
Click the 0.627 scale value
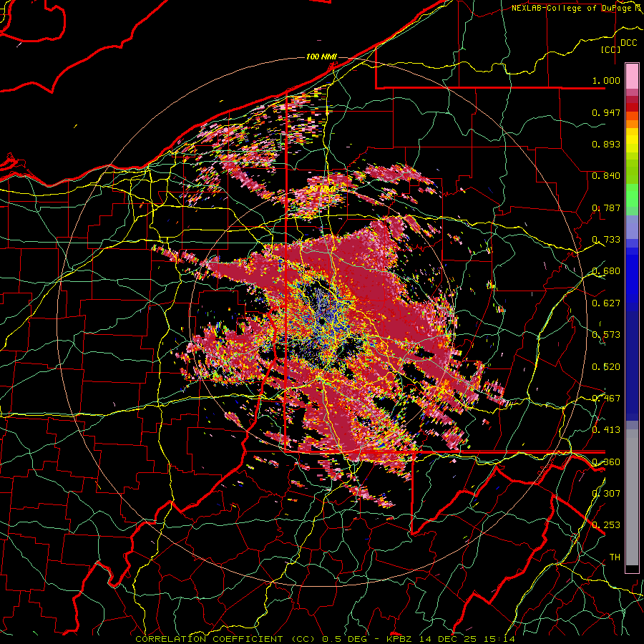tap(606, 303)
